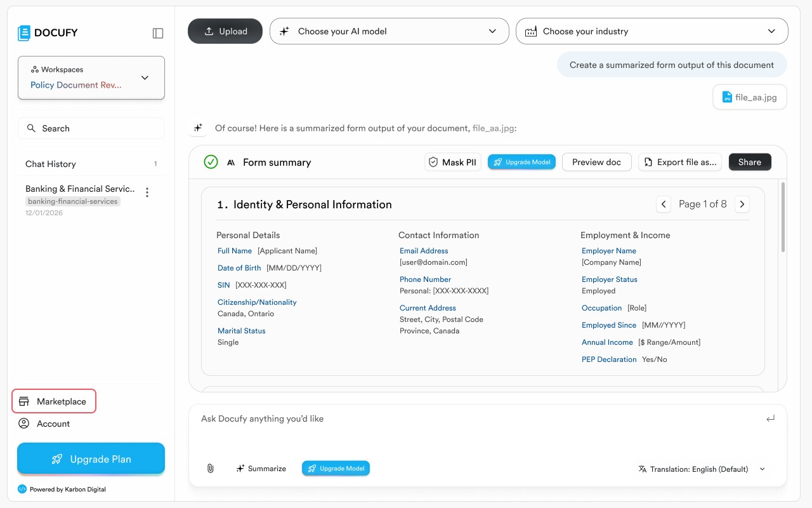Click the Date of Birth label
Screen dimensions: 812x508
click(x=239, y=268)
